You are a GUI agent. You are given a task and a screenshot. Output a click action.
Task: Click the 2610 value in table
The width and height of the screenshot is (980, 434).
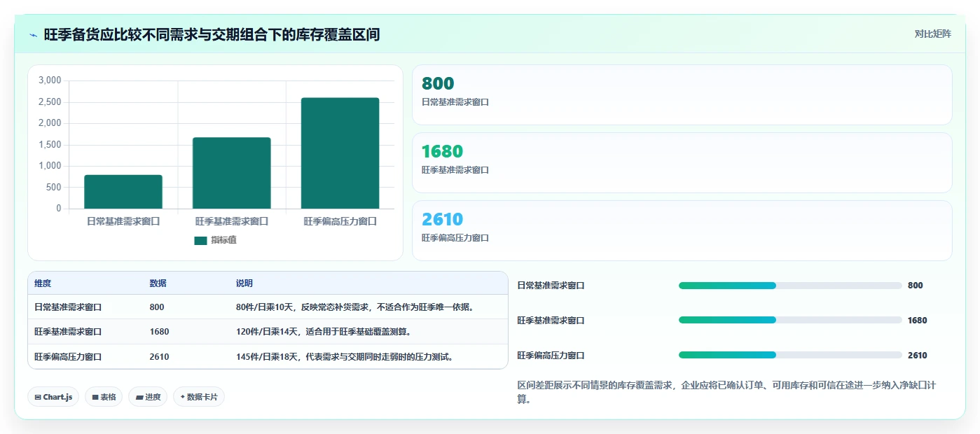point(159,357)
